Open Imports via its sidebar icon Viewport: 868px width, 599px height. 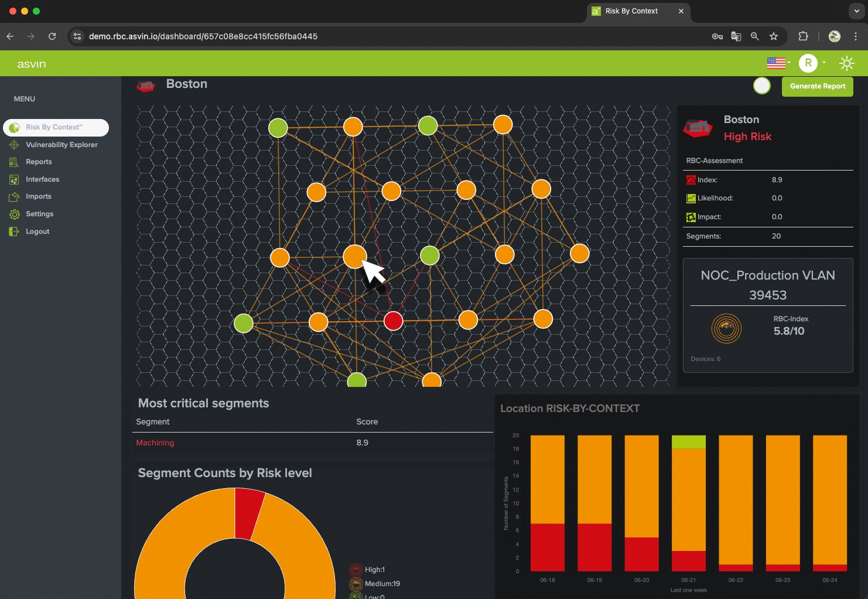tap(14, 196)
